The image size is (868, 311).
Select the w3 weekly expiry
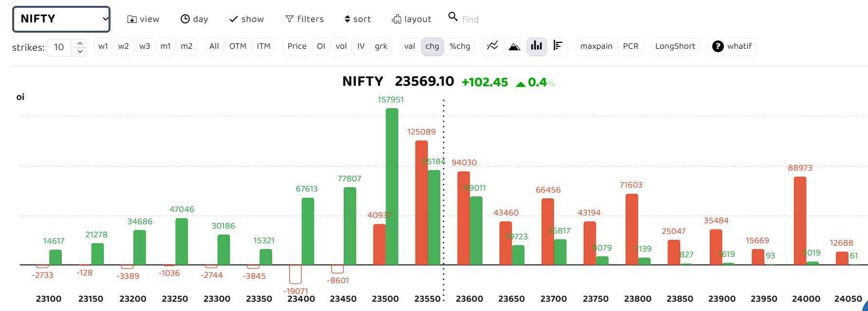[x=145, y=46]
